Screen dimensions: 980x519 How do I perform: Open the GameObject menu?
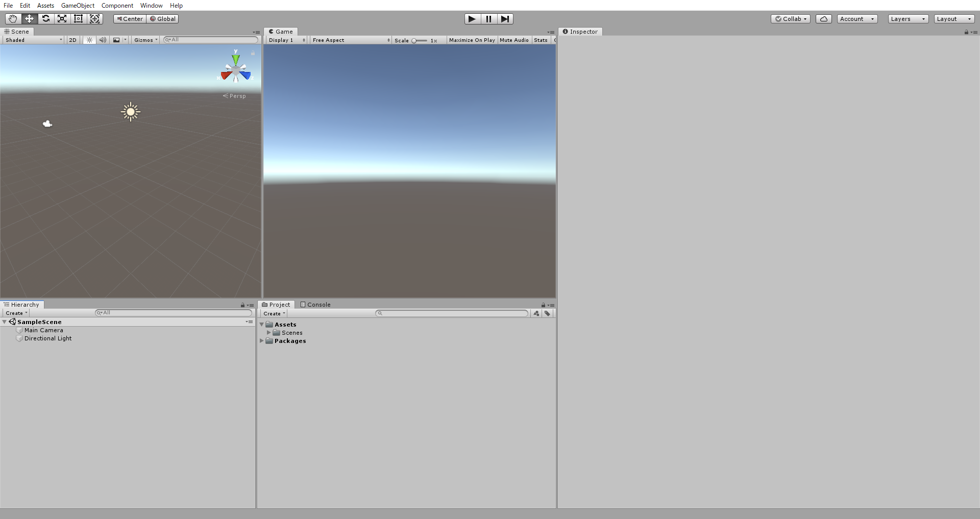[78, 6]
